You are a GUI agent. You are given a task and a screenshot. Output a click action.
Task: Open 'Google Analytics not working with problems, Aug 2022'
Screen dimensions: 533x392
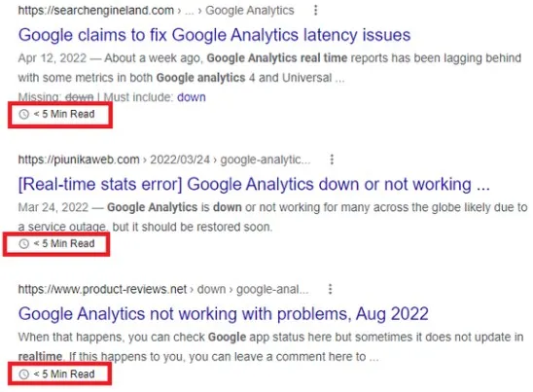(x=224, y=314)
